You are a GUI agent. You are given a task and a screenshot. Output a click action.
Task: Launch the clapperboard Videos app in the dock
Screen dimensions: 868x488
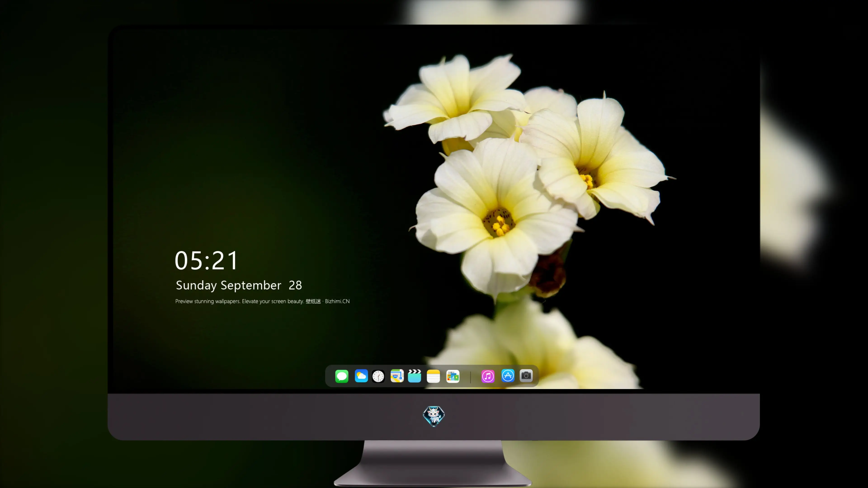[415, 376]
